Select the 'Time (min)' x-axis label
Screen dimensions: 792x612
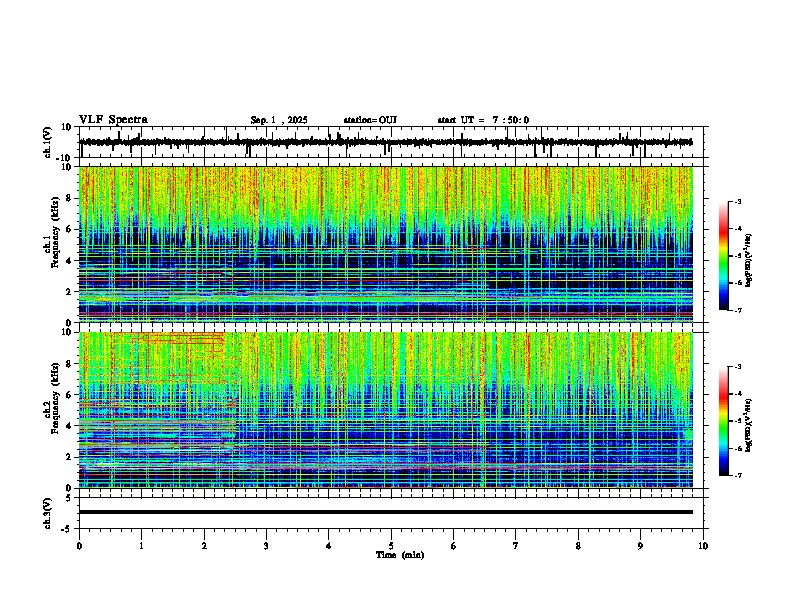click(400, 555)
